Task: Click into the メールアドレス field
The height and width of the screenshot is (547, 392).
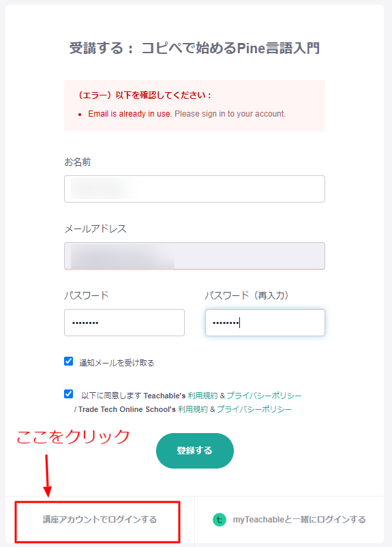Action: coord(194,256)
